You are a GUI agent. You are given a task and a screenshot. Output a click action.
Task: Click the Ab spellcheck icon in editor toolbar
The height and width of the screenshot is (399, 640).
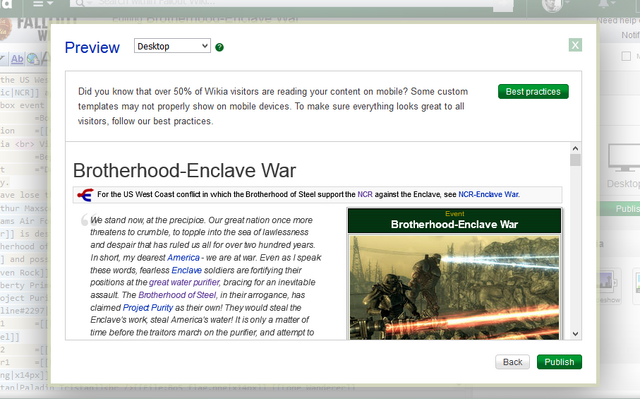tap(17, 59)
